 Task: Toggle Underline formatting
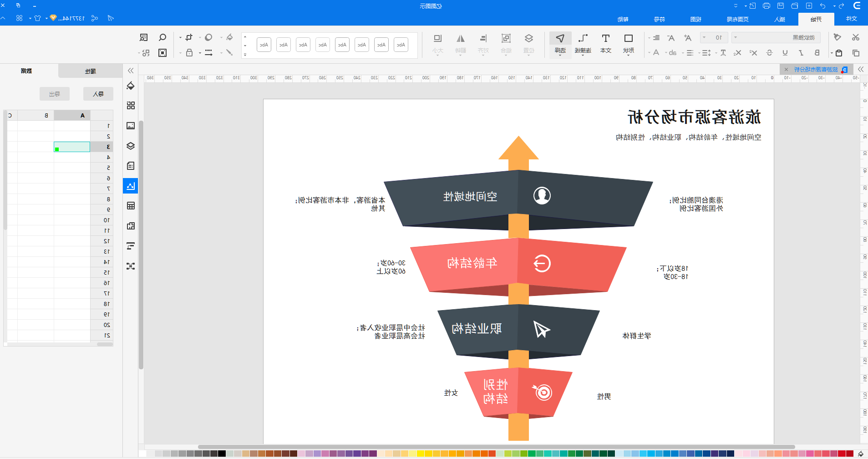[x=785, y=53]
